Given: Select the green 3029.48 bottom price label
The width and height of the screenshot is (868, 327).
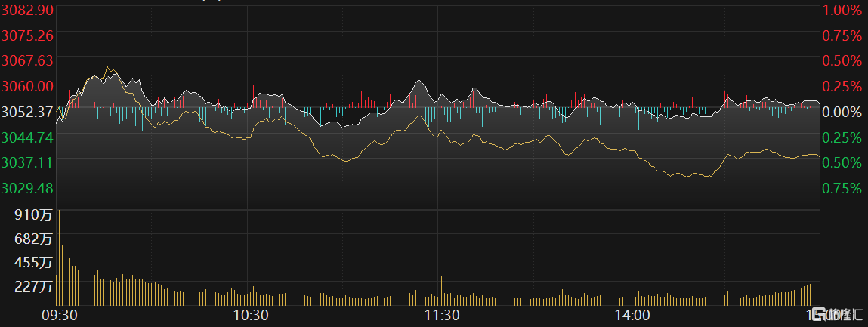Looking at the screenshot, I should pos(27,187).
